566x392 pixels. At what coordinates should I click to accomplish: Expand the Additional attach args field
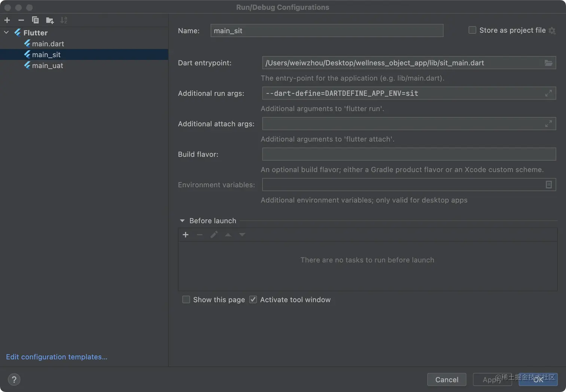click(x=548, y=124)
